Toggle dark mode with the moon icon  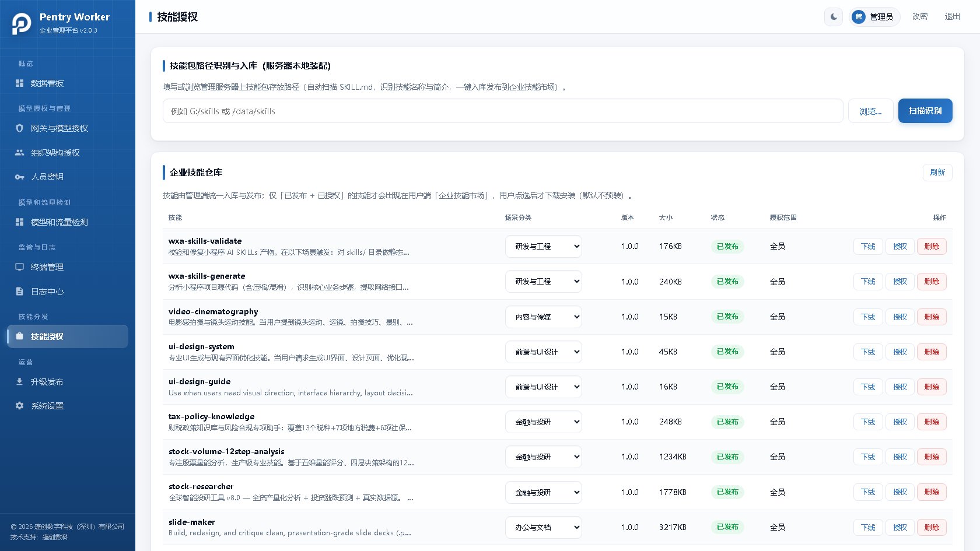pyautogui.click(x=834, y=17)
